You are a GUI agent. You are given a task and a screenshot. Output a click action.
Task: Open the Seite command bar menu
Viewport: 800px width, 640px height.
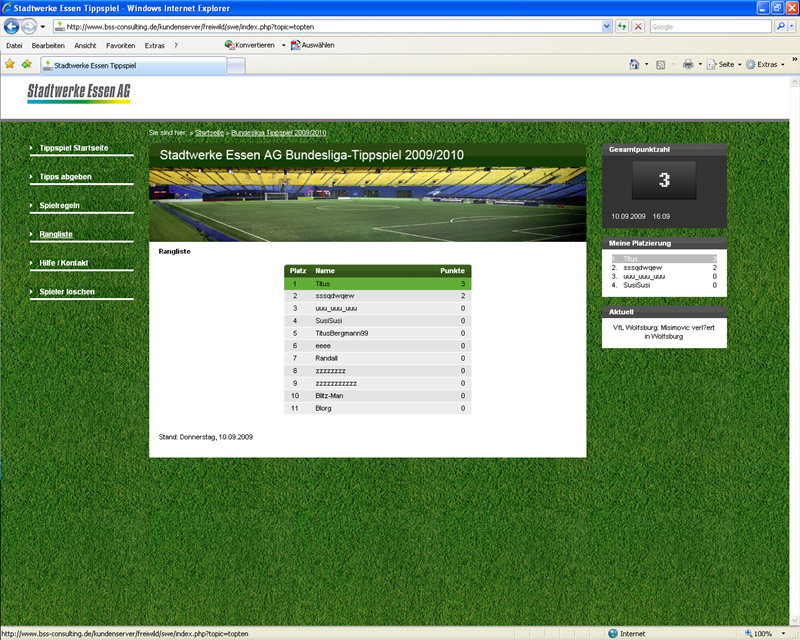point(723,64)
